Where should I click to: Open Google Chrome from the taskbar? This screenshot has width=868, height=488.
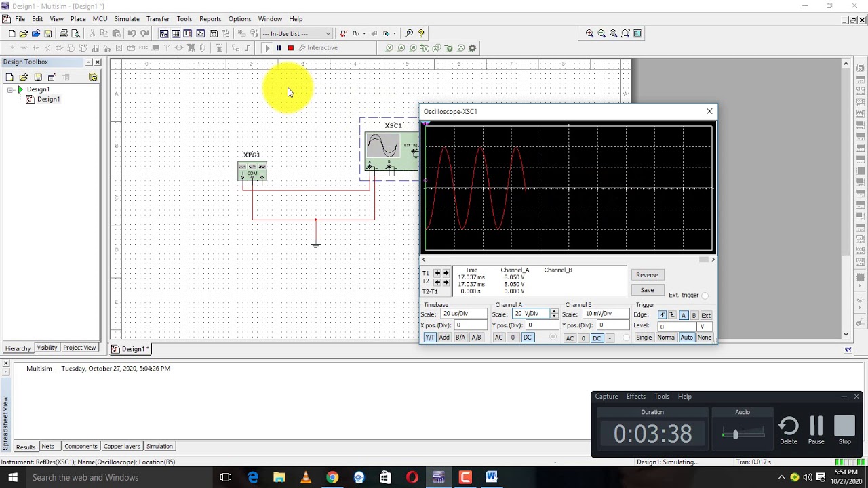click(x=332, y=477)
